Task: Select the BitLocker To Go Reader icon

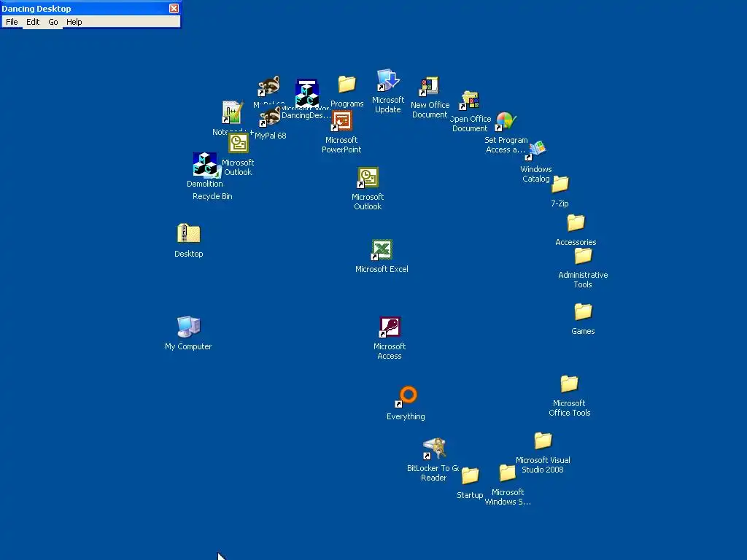Action: click(434, 448)
